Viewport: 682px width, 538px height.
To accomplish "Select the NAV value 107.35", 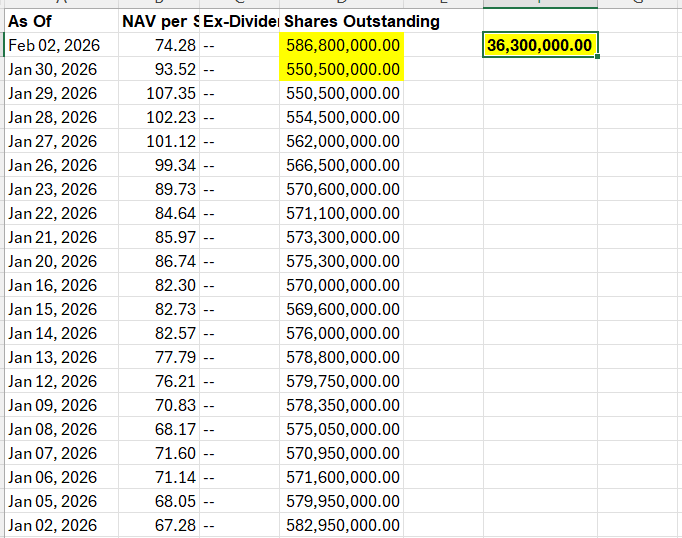I will coord(159,93).
